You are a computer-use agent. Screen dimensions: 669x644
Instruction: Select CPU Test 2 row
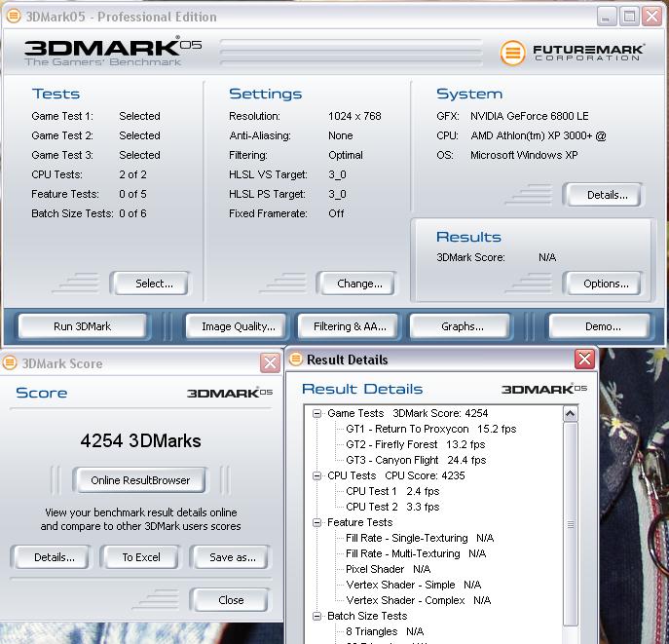click(x=392, y=507)
